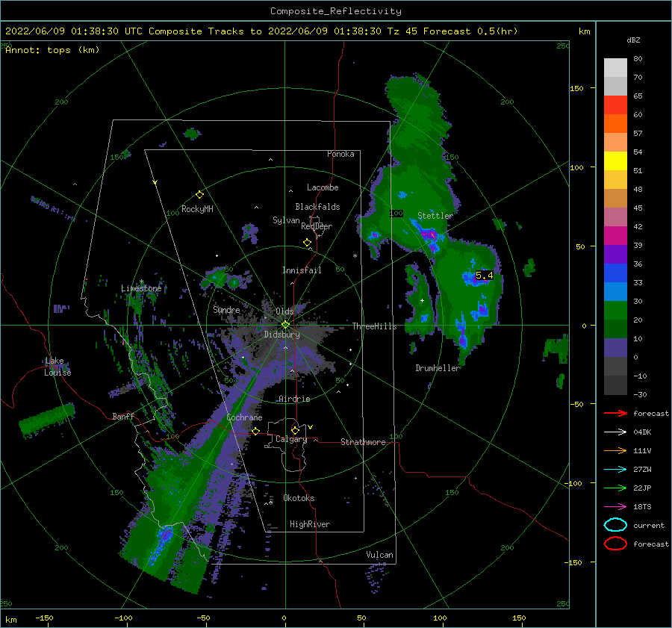Click the Okotoks town label
The width and height of the screenshot is (672, 628).
(299, 498)
